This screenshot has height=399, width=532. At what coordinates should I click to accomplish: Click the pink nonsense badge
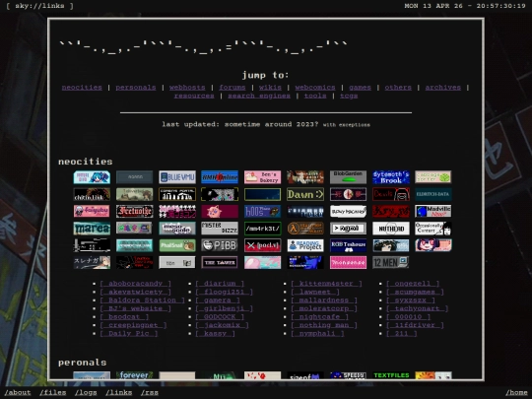click(x=348, y=263)
